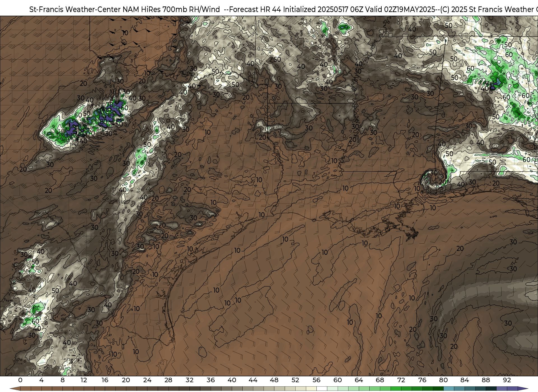Click the colorbar tick label "8"
Viewport: 538px width, 392px height.
pos(62,380)
